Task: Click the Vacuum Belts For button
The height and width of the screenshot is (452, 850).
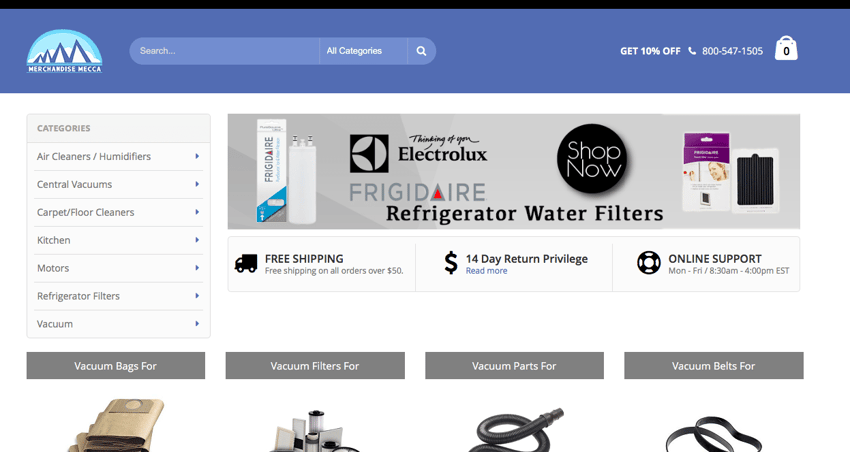Action: [713, 366]
